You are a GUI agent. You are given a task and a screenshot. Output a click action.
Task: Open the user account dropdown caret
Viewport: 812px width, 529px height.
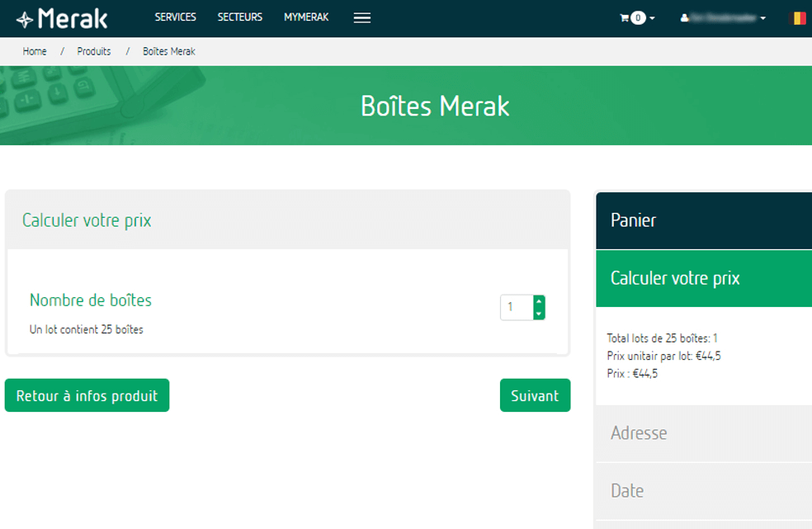[x=762, y=18]
